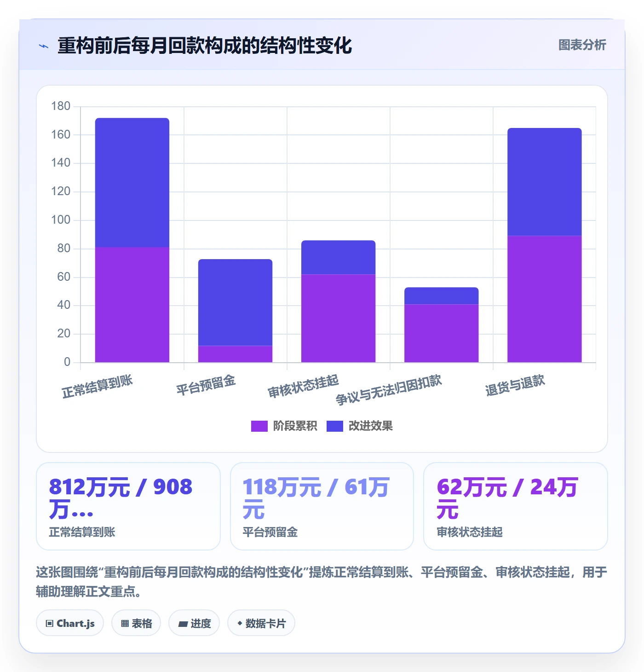Viewport: 644px width, 672px height.
Task: Select the 表格 tag chip
Action: (x=136, y=623)
